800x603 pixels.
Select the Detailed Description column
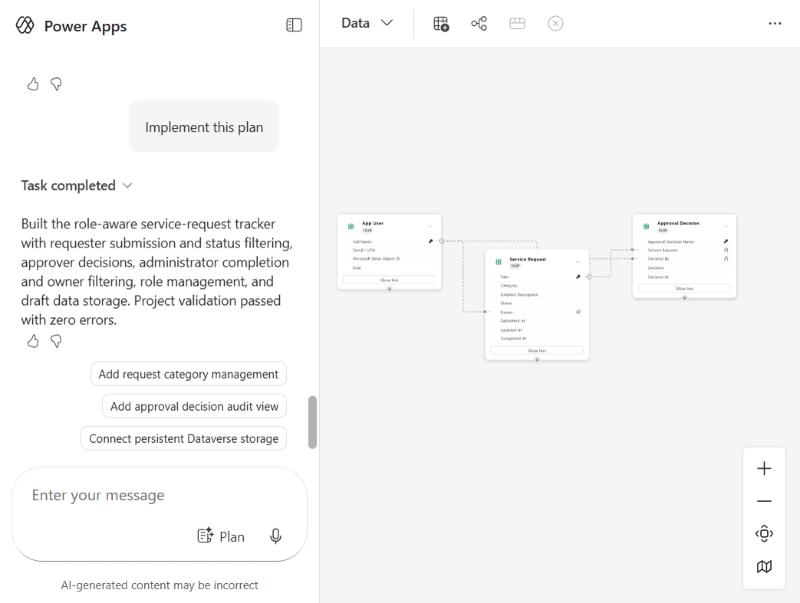537,295
